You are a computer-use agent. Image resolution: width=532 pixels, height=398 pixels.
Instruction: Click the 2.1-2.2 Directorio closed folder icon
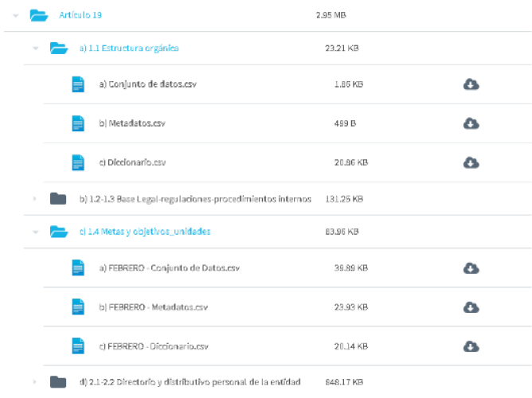58,382
